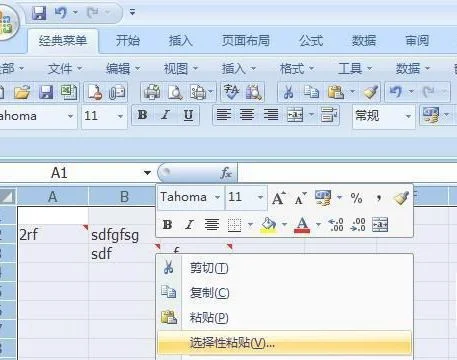457x360 pixels.
Task: Click the Print Preview magnifier icon
Action: pos(175,92)
